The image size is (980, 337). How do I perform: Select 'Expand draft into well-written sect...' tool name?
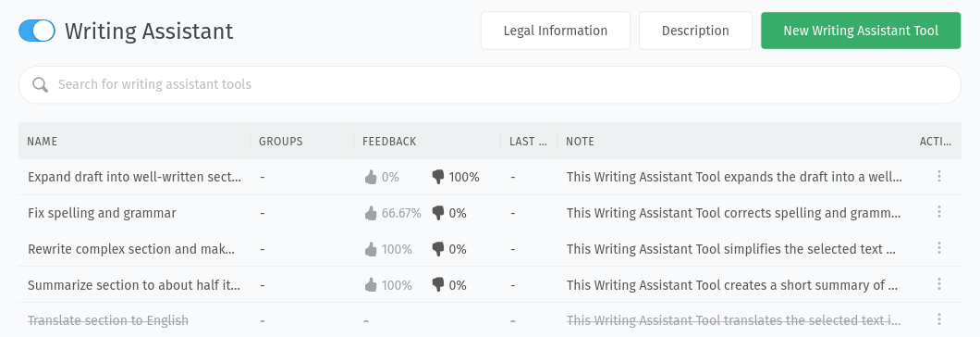tap(134, 177)
